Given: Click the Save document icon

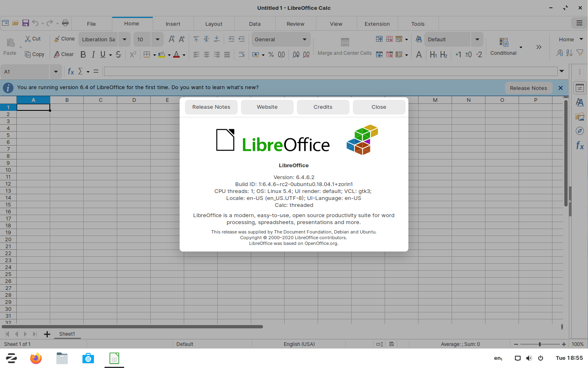Looking at the screenshot, I should 25,23.
